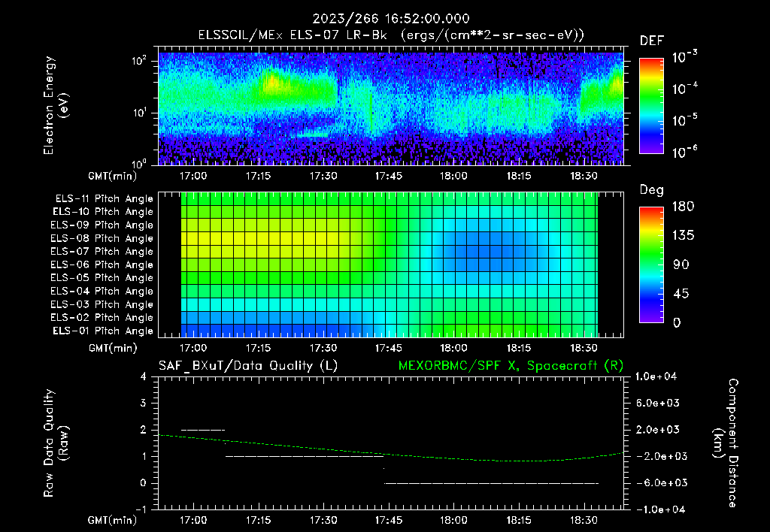The image size is (770, 532).
Task: Click the Deg colorbar label
Action: [652, 190]
